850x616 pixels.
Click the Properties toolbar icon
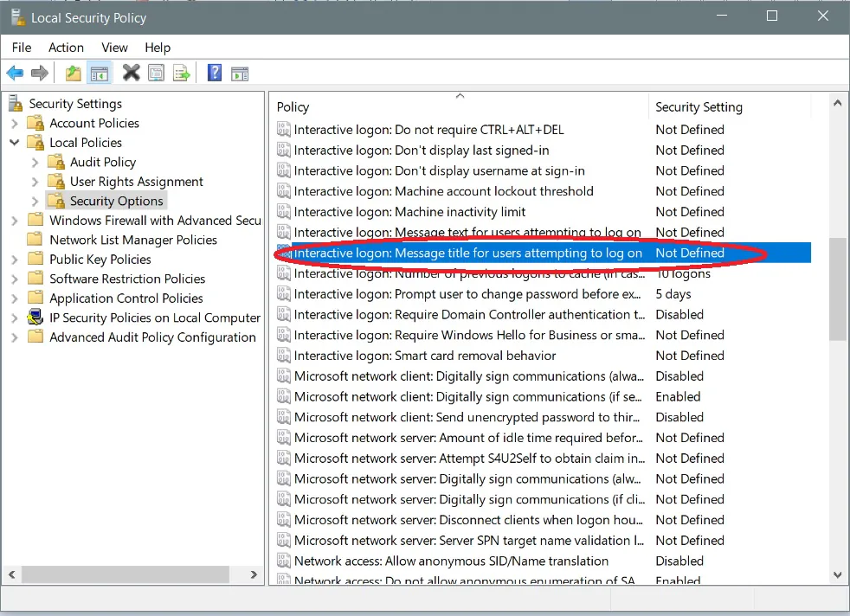coord(156,74)
